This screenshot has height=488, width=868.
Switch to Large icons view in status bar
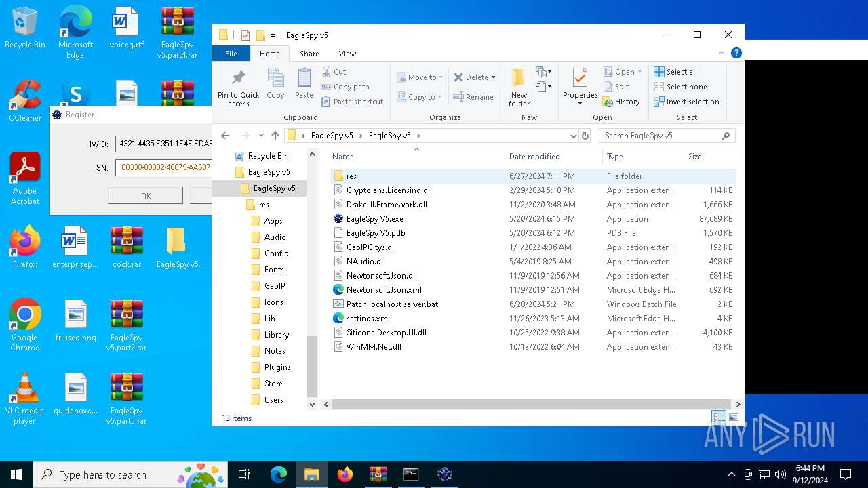click(x=733, y=418)
